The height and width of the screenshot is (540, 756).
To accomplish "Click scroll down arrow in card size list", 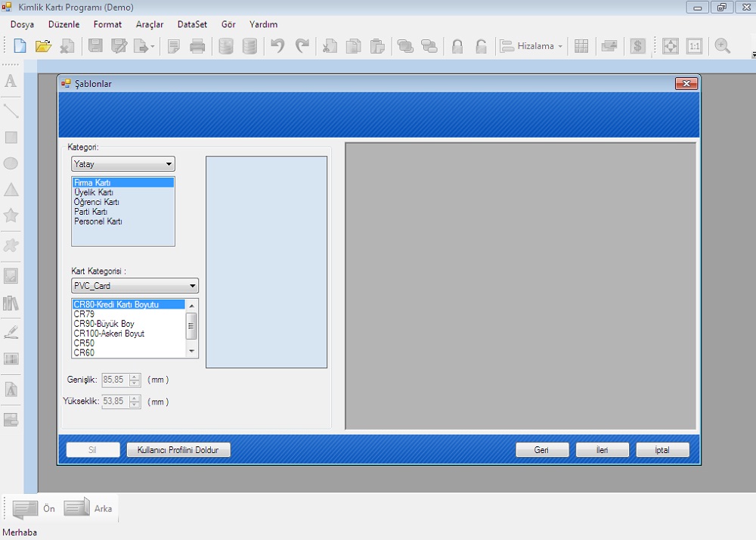I will [191, 351].
